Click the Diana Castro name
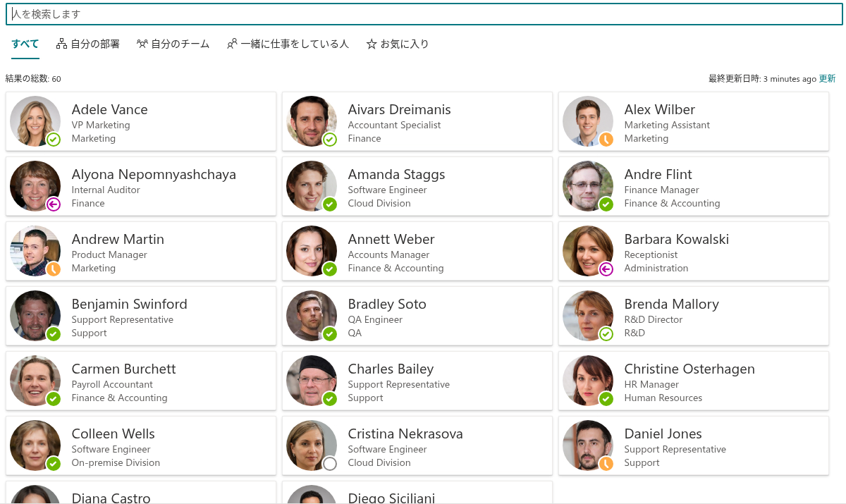The height and width of the screenshot is (504, 846). click(x=111, y=498)
